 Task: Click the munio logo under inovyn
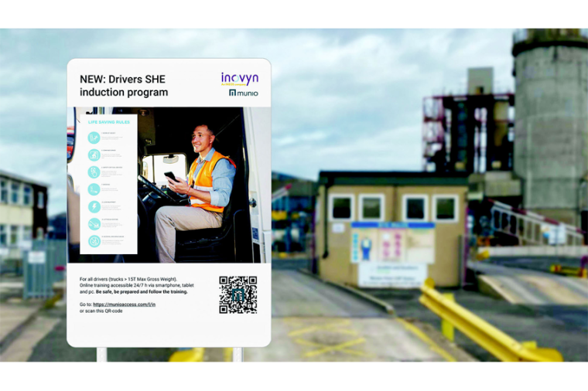(x=244, y=93)
